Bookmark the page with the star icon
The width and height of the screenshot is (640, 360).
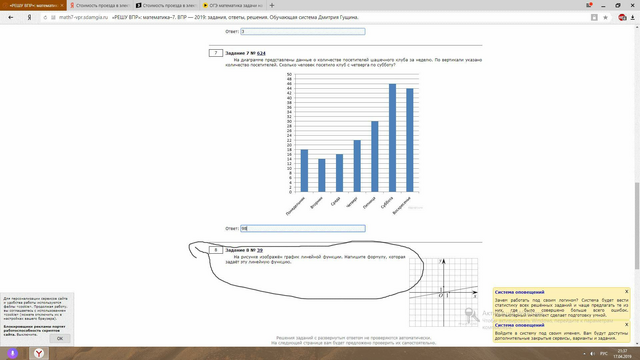pyautogui.click(x=605, y=18)
